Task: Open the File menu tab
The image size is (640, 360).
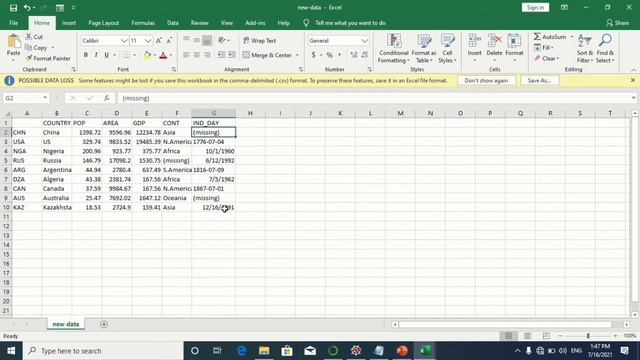Action: pyautogui.click(x=13, y=23)
